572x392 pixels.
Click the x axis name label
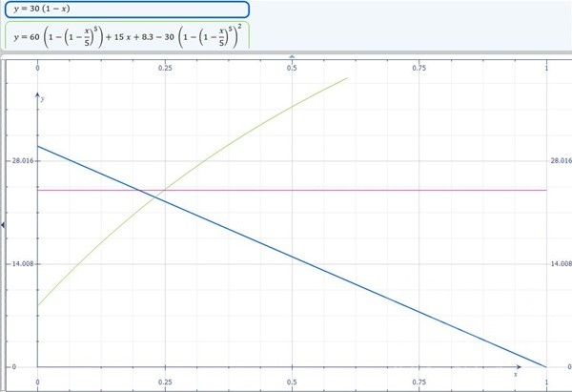tap(516, 374)
